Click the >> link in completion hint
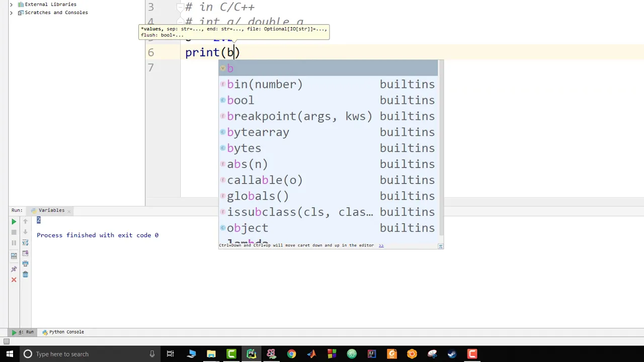Viewport: 644px width, 362px height. (381, 245)
